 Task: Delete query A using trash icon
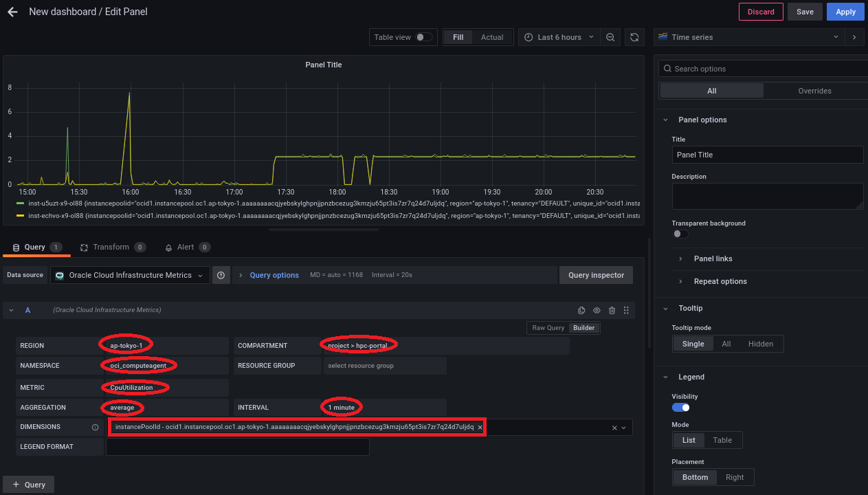(612, 311)
